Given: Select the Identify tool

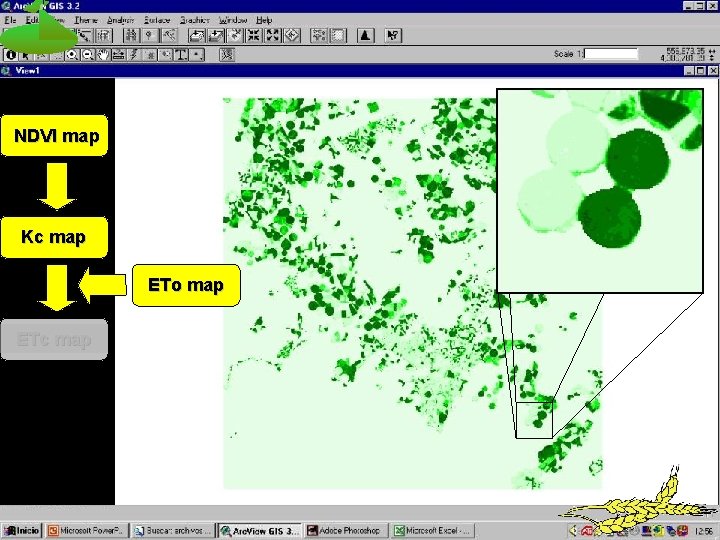Looking at the screenshot, I should coord(11,55).
